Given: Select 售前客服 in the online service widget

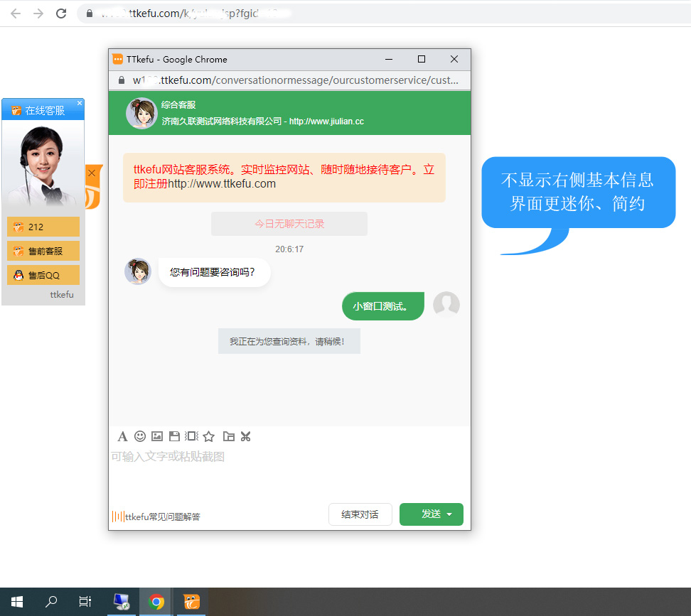Looking at the screenshot, I should (x=43, y=251).
